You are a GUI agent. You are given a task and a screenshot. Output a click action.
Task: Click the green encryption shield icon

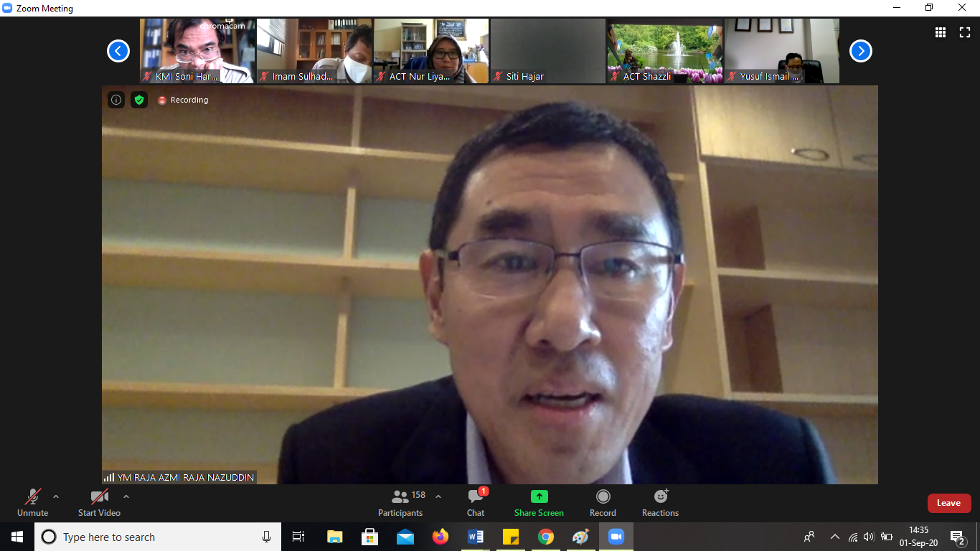tap(139, 100)
